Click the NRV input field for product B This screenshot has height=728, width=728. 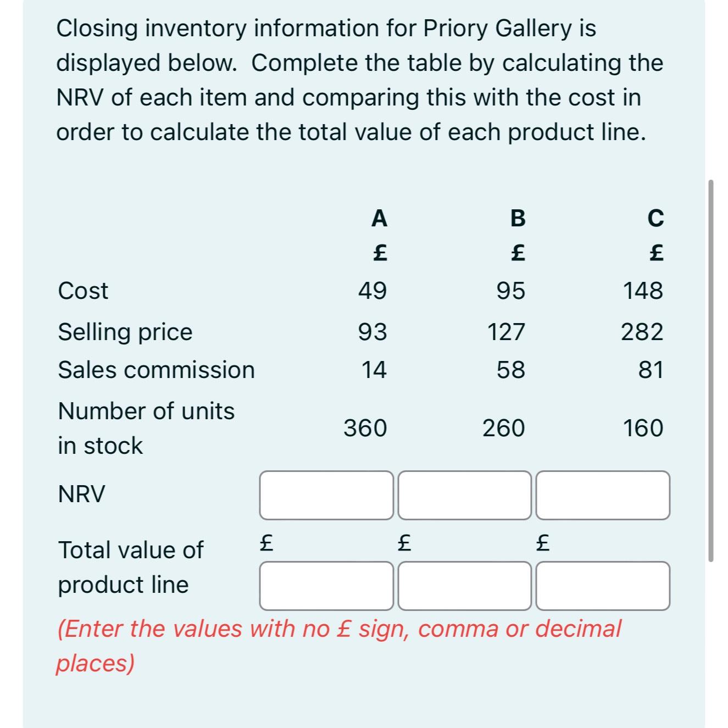(x=464, y=495)
